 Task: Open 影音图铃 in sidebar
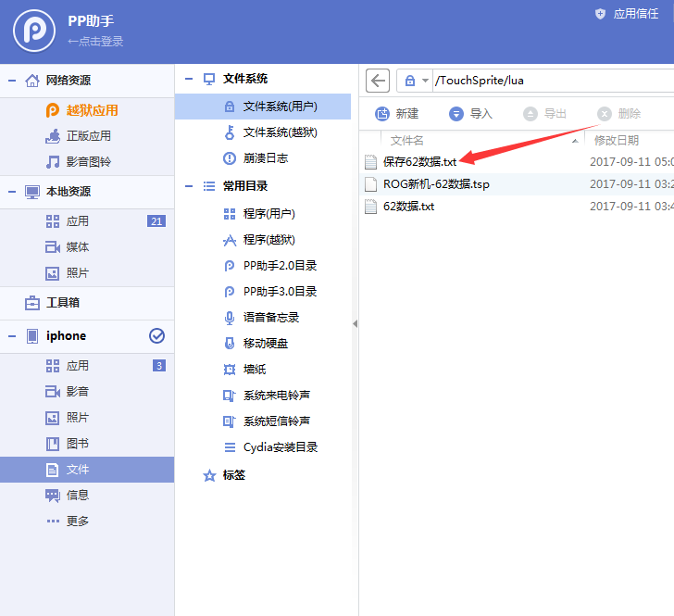pos(87,162)
